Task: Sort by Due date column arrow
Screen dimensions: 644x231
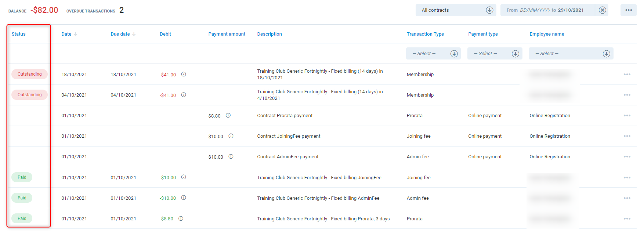Action: point(134,34)
